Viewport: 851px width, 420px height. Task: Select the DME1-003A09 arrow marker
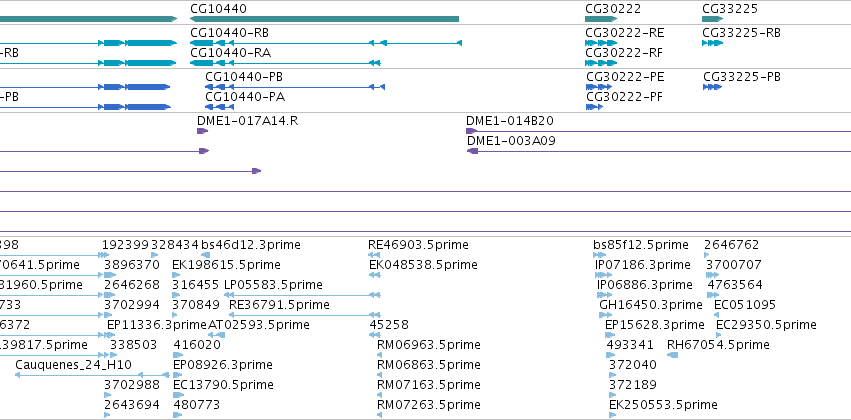point(472,151)
